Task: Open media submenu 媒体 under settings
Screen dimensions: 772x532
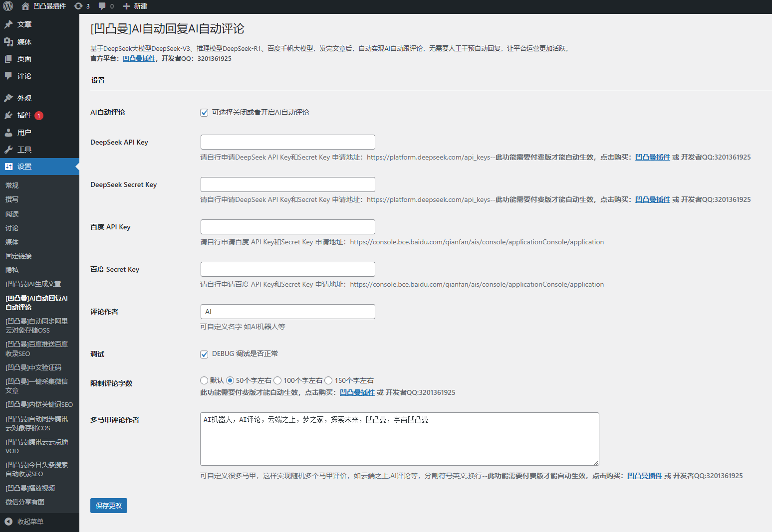Action: [x=12, y=242]
